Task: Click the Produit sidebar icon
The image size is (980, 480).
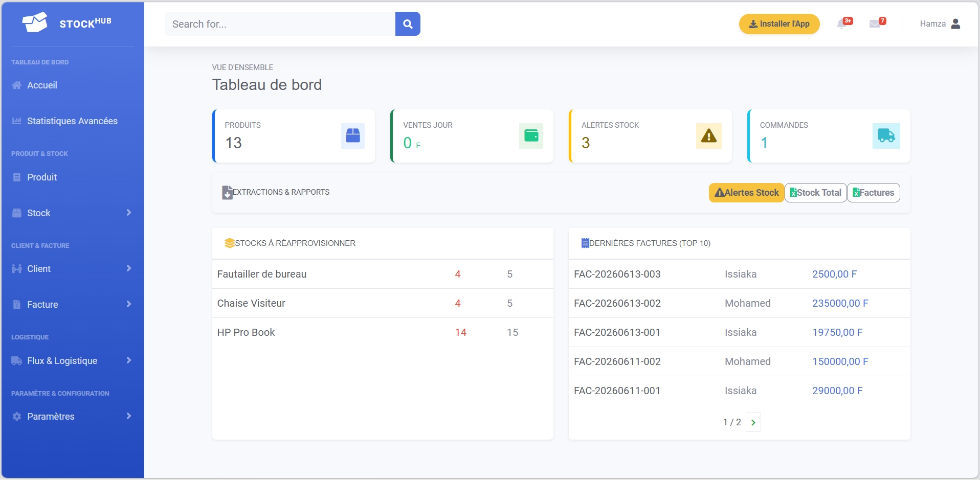Action: [17, 177]
